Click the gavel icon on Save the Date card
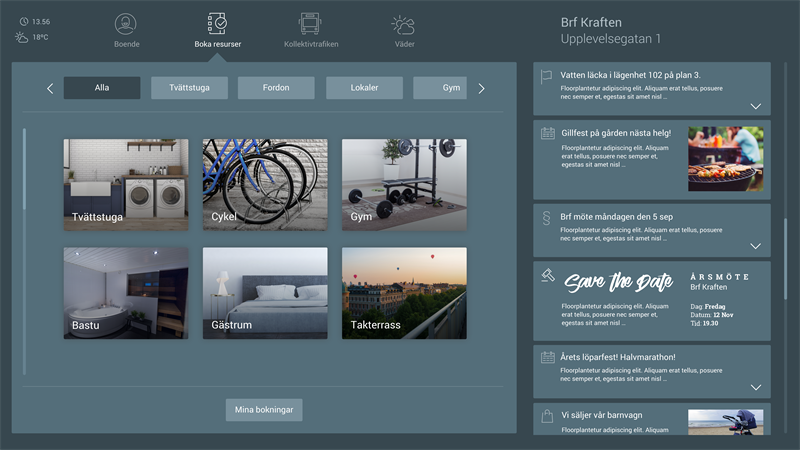Screen dimensions: 800x450 547,274
